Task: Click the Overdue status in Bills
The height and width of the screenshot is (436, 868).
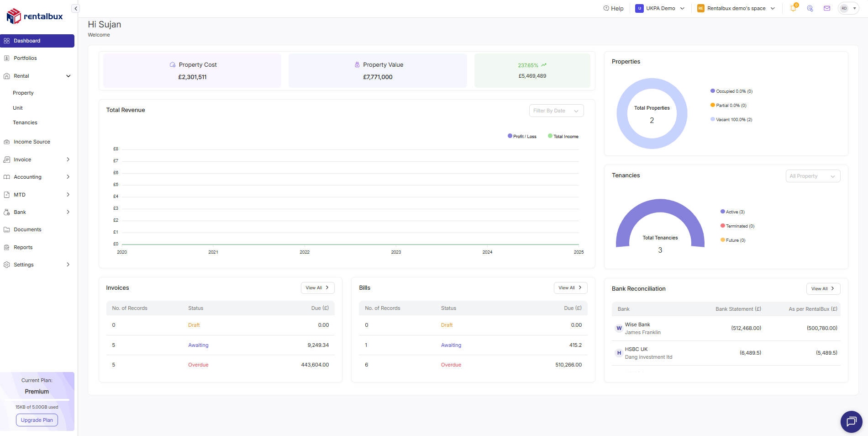Action: pyautogui.click(x=451, y=365)
